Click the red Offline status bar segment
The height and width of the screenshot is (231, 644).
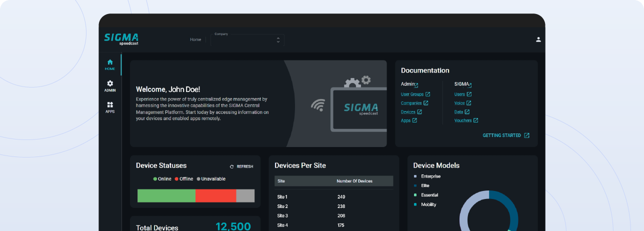click(215, 195)
